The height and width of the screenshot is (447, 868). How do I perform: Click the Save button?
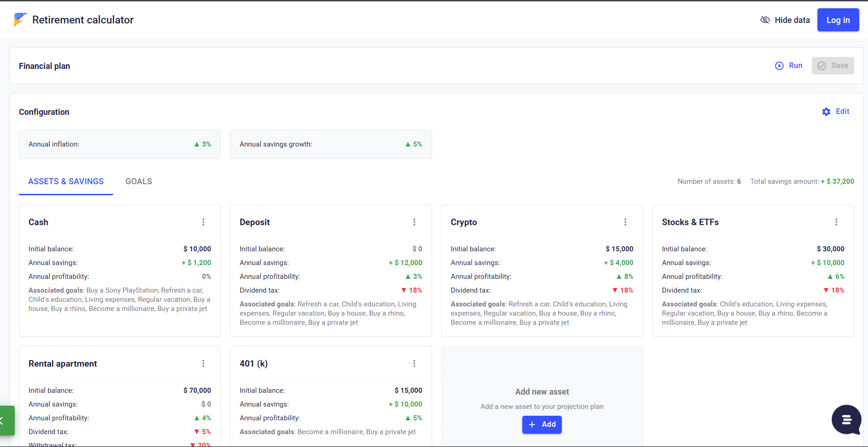833,66
